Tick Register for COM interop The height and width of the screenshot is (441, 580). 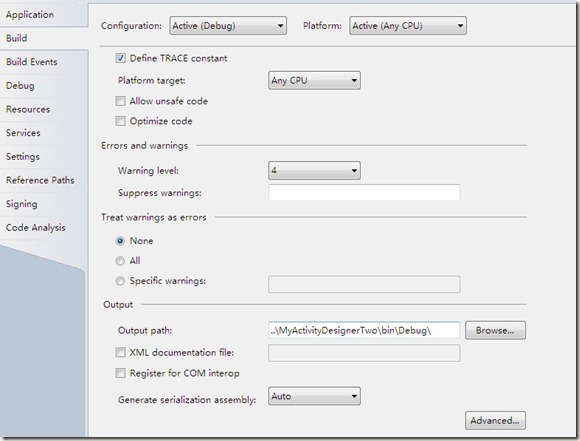tap(120, 373)
